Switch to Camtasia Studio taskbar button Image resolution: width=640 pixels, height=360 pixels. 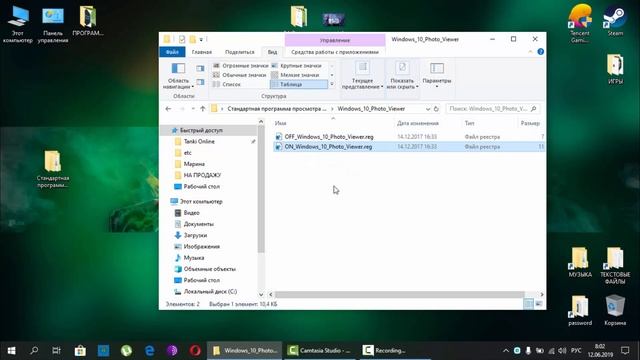319,350
